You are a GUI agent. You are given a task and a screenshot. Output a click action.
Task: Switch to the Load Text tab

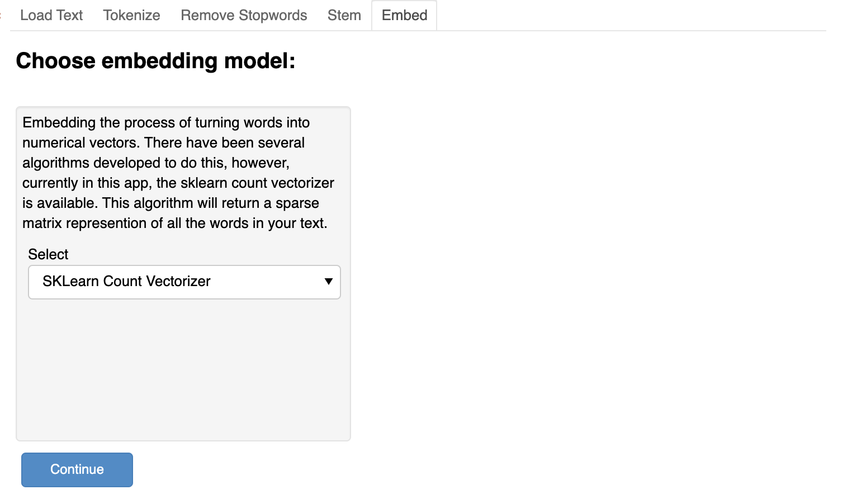pyautogui.click(x=51, y=15)
